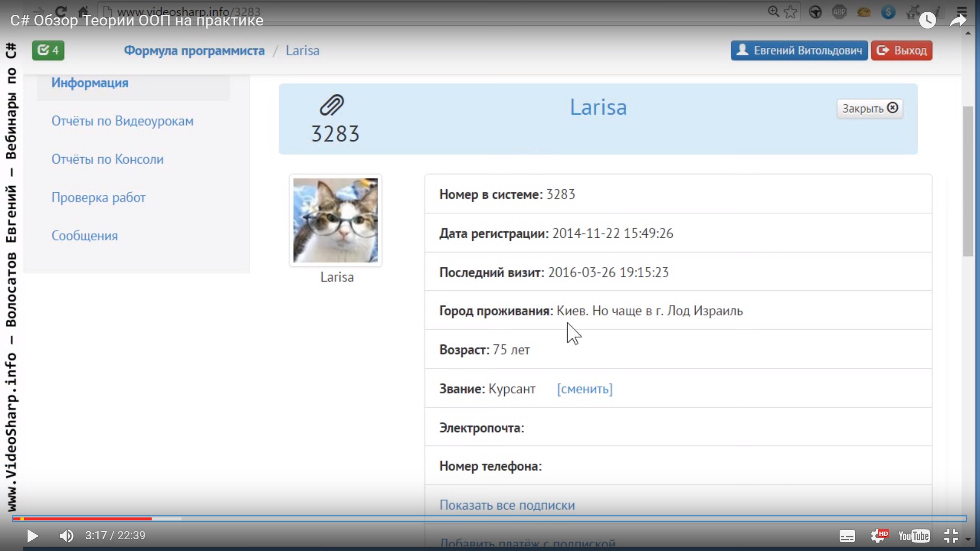Click the cat avatar photo of Larisa
This screenshot has height=551, width=980.
pos(335,220)
